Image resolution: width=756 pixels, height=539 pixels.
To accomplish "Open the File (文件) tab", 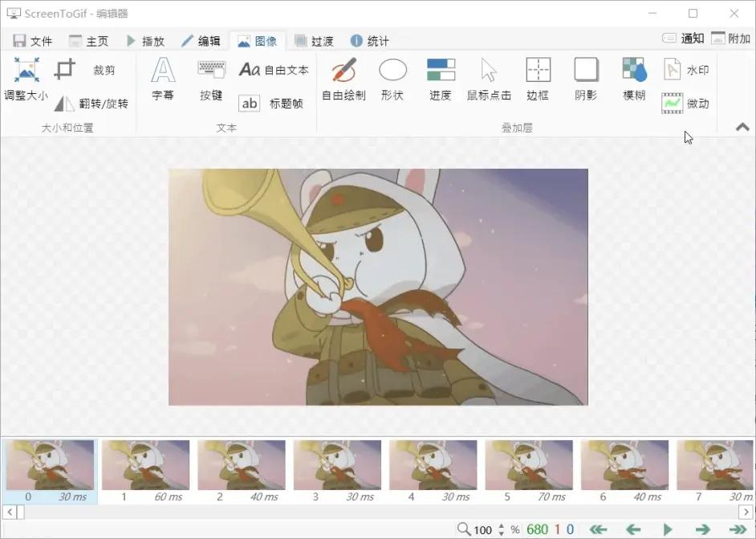I will click(32, 41).
